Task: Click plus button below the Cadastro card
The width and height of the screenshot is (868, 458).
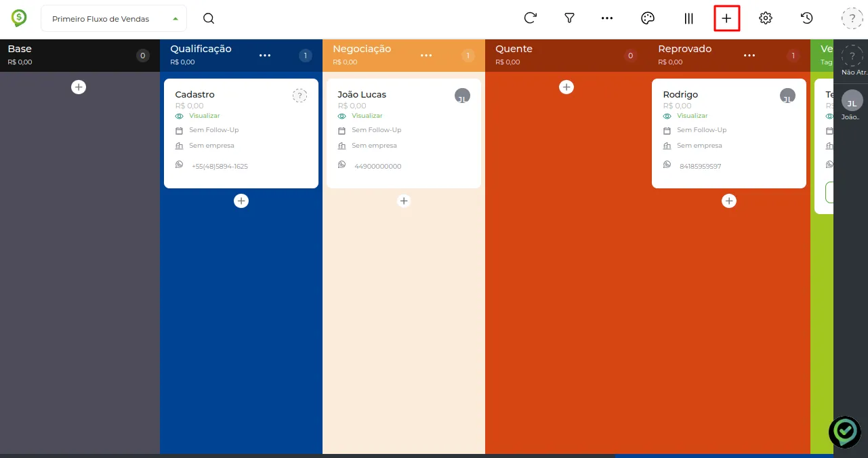Action: (241, 201)
